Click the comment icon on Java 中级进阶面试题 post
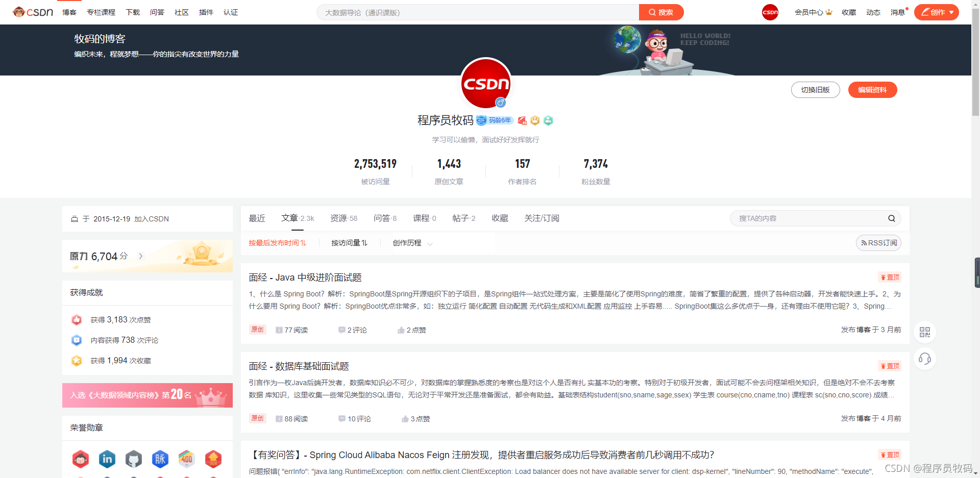Image resolution: width=980 pixels, height=478 pixels. [x=342, y=330]
